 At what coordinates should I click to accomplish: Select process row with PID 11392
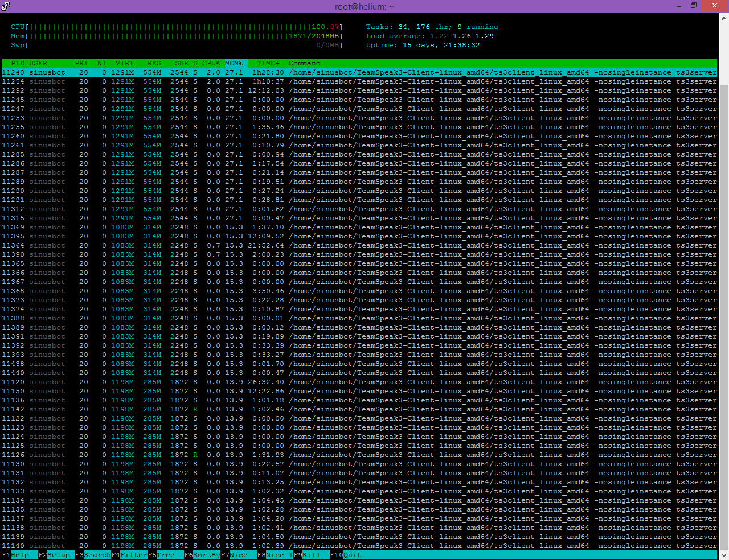point(359,345)
